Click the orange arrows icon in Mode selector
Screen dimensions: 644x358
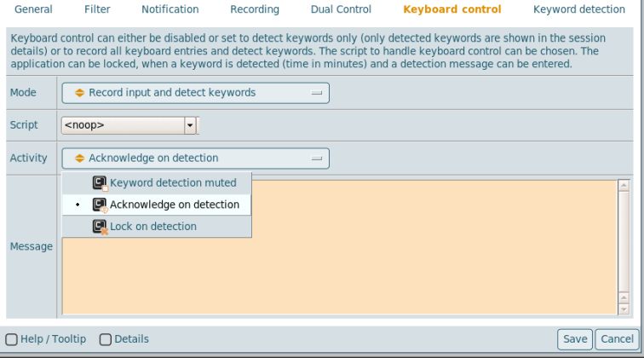(80, 93)
